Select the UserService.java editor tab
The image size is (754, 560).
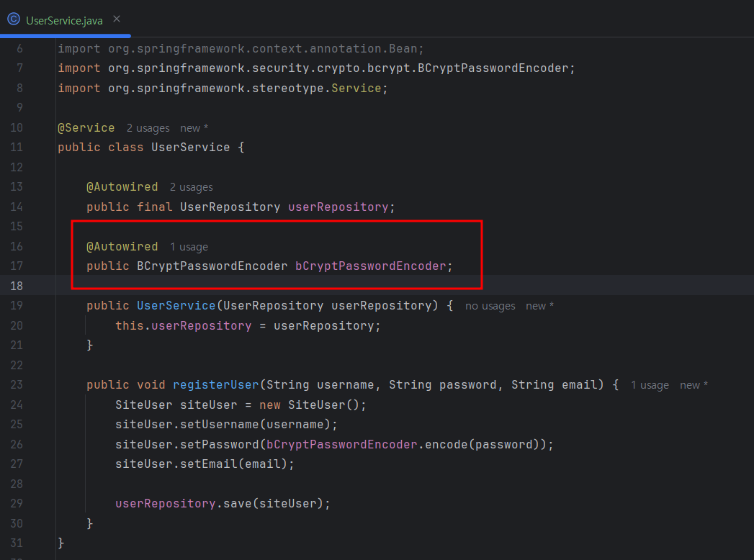tap(64, 20)
